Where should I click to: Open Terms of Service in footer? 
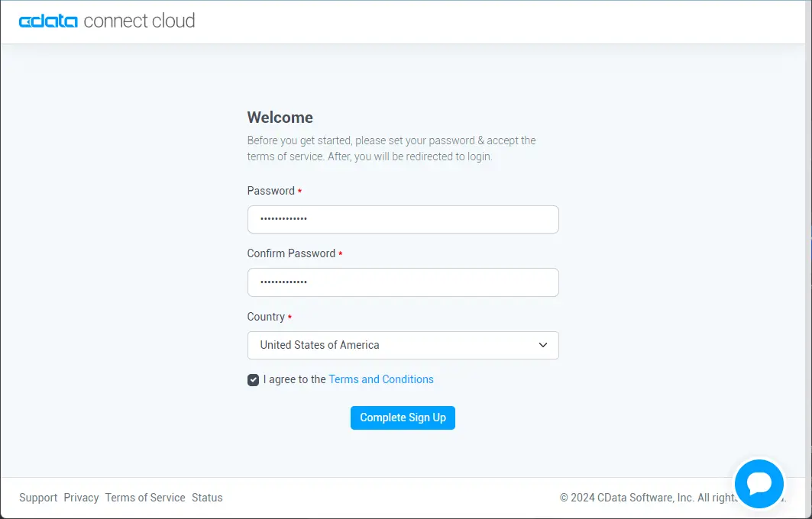click(x=145, y=498)
